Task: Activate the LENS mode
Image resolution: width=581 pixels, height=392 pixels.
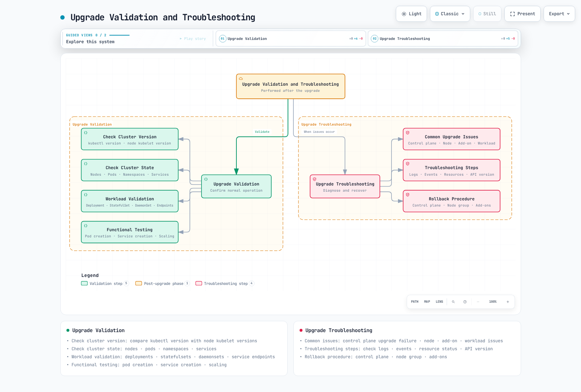Action: click(439, 302)
